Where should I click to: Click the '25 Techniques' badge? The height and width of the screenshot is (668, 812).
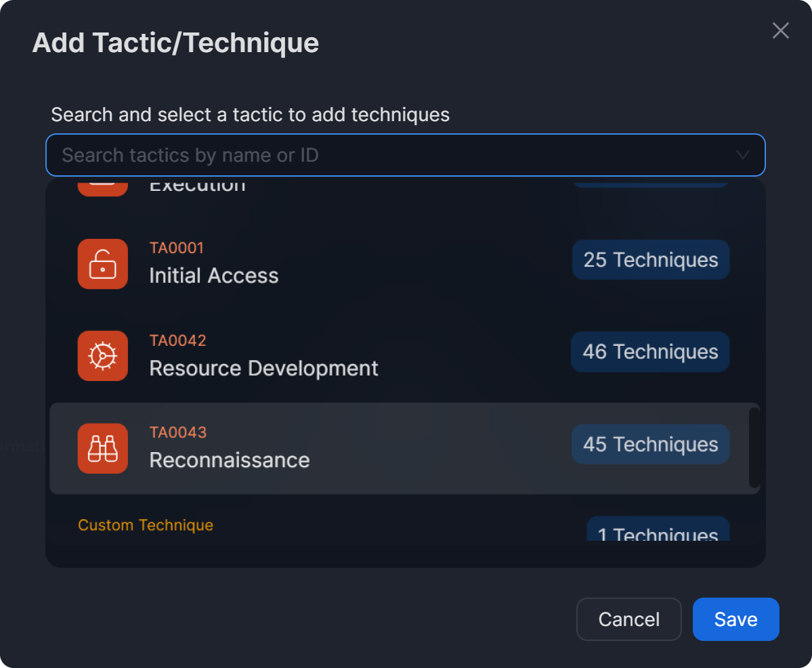pyautogui.click(x=651, y=260)
